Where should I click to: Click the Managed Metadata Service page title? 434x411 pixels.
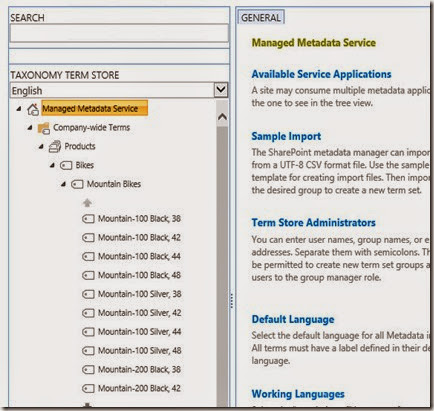point(314,43)
